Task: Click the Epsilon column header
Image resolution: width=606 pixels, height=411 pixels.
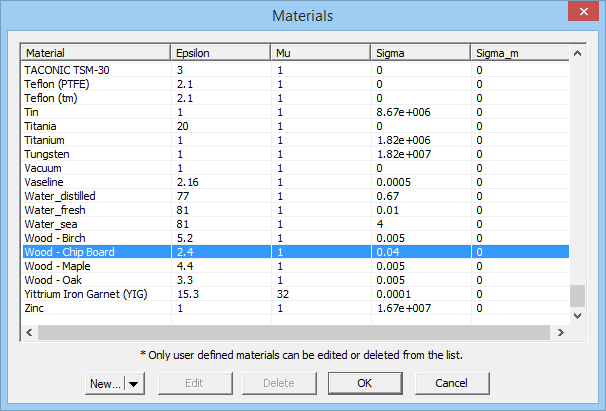Action: (x=220, y=52)
